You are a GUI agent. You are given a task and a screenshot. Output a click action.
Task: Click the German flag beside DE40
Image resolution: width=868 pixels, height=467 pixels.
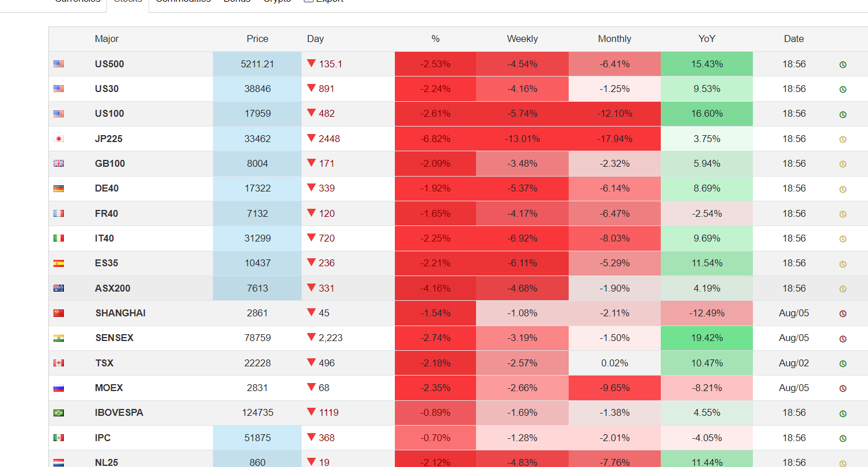coord(59,189)
